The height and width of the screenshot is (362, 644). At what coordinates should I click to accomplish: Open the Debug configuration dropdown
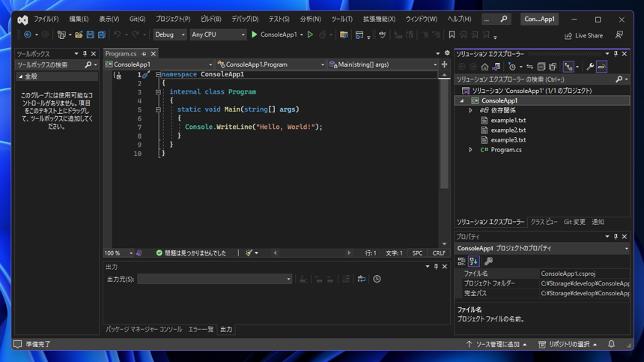tap(170, 35)
